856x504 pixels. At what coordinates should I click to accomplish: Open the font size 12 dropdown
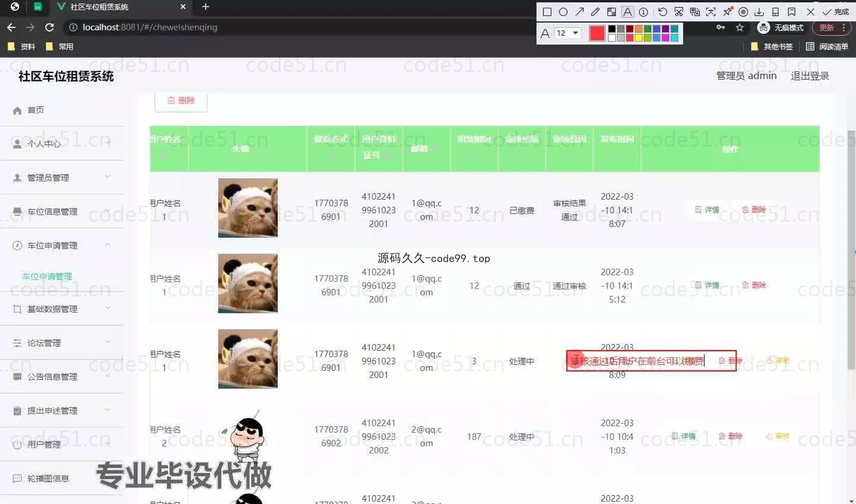click(568, 33)
